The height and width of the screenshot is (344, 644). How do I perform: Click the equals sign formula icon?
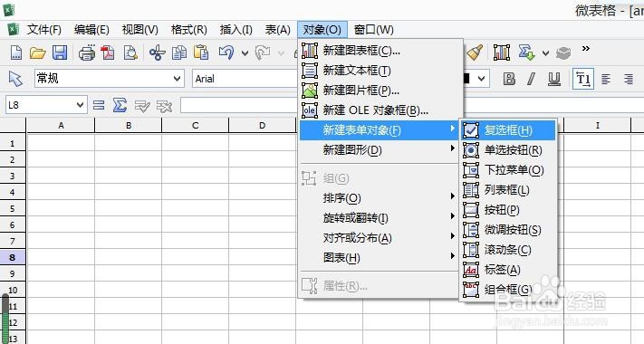click(99, 106)
